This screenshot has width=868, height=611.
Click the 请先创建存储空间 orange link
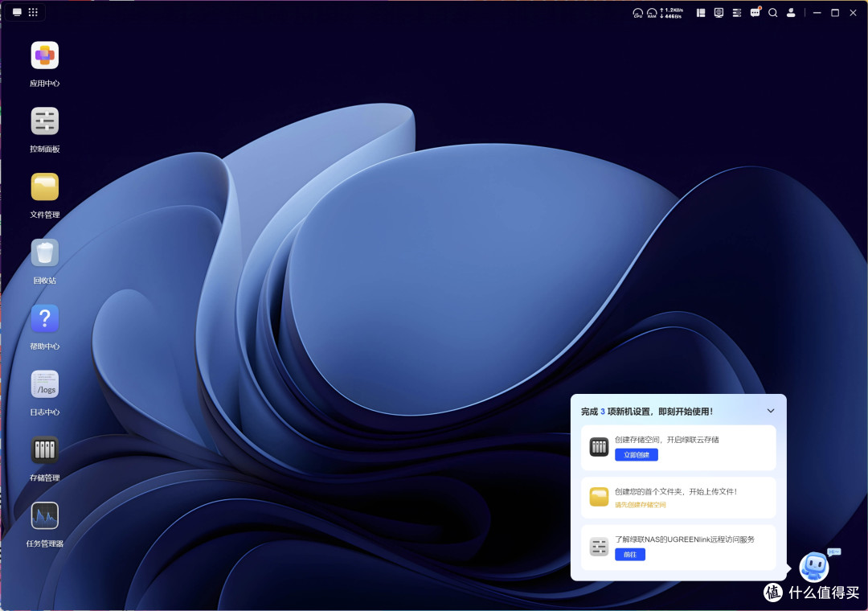(x=641, y=505)
